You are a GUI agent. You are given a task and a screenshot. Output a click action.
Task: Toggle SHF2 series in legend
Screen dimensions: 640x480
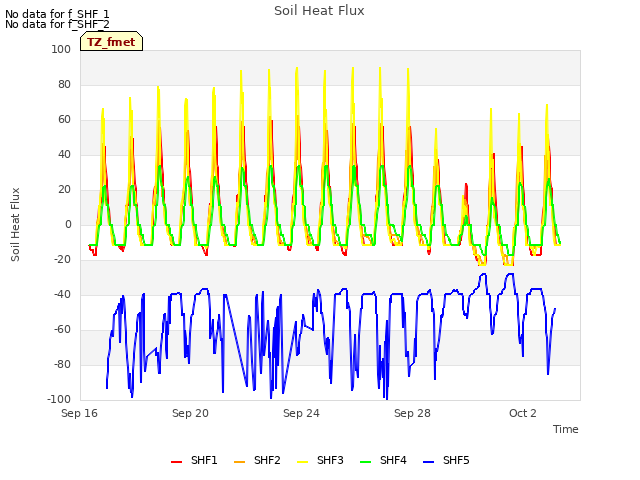[x=257, y=460]
